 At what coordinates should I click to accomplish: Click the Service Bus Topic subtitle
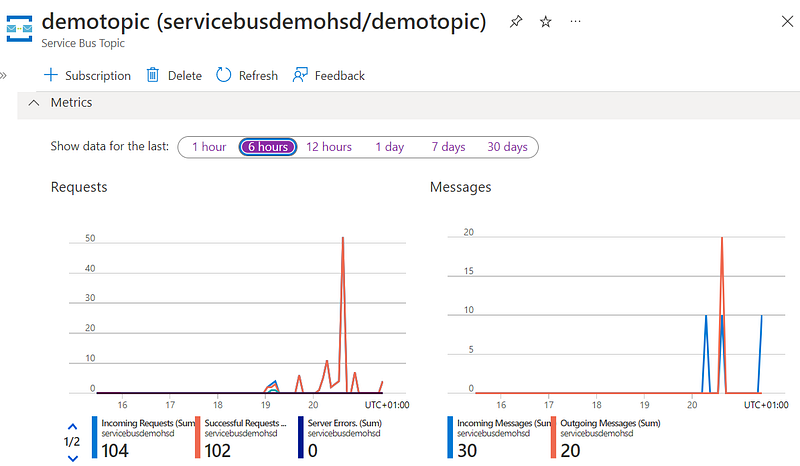[x=83, y=43]
